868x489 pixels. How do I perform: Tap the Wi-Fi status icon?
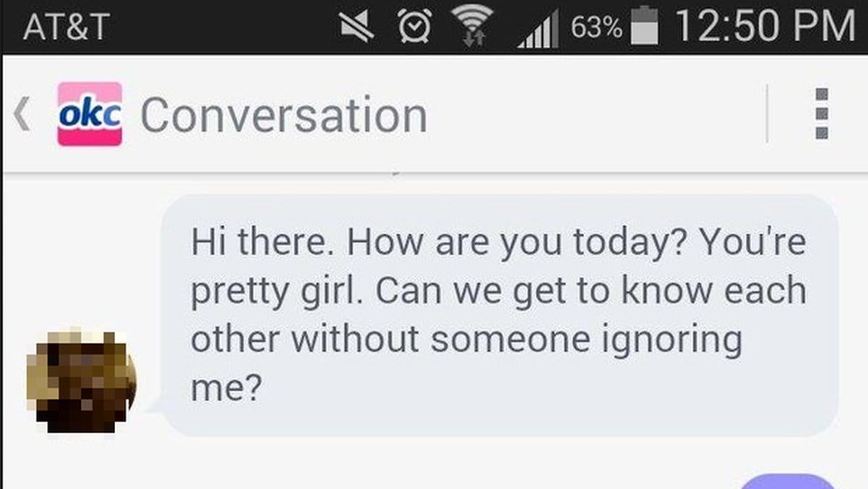tap(472, 25)
